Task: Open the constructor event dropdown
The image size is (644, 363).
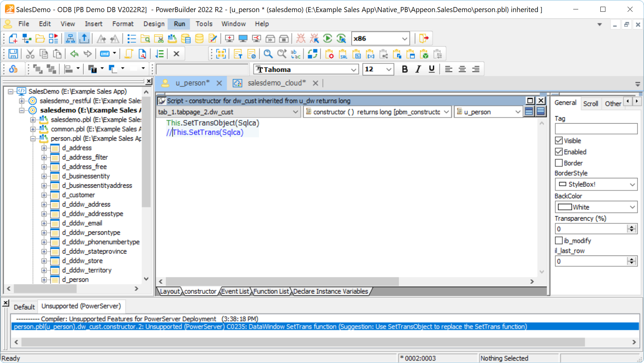Action: pos(446,112)
